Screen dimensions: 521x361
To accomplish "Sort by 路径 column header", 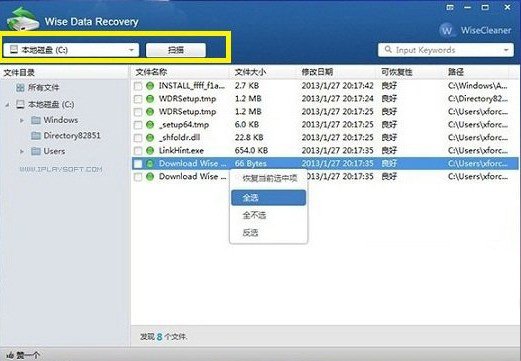I will click(456, 72).
